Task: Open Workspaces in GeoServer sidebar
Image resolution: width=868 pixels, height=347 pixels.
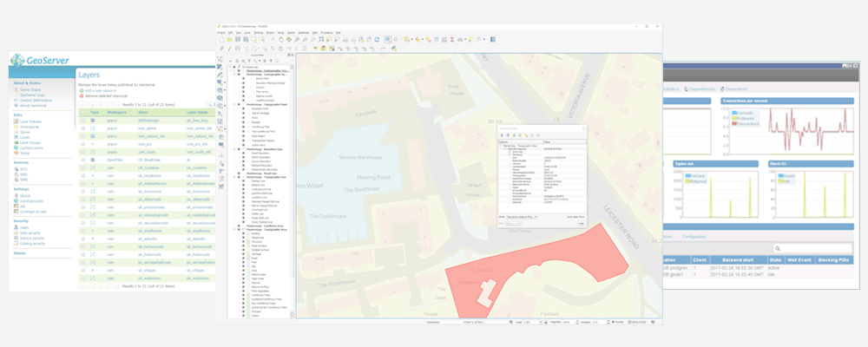Action: (x=30, y=127)
